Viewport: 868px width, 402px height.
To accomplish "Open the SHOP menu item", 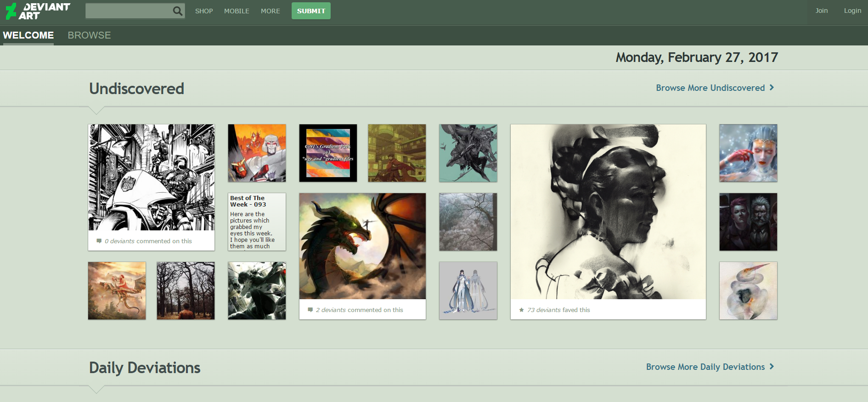I will 204,11.
